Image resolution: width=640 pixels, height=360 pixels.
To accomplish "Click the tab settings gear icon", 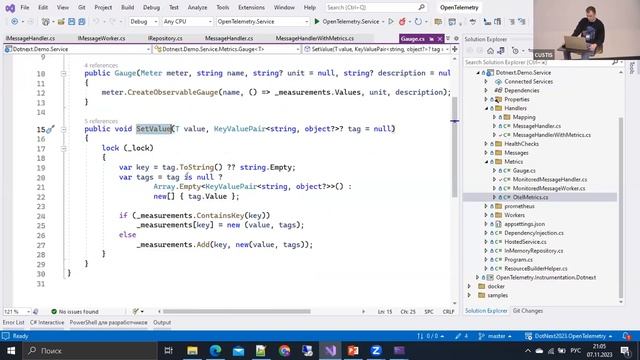I will click(456, 38).
